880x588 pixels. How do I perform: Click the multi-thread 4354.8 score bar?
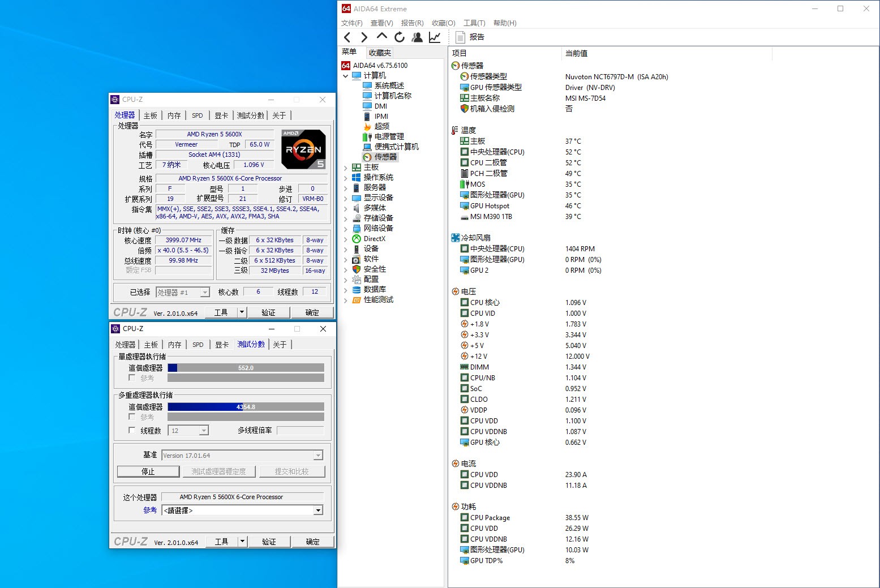pyautogui.click(x=246, y=407)
